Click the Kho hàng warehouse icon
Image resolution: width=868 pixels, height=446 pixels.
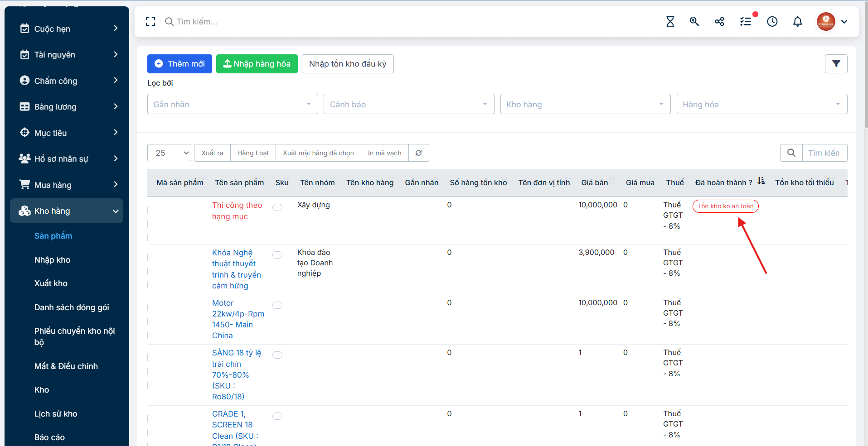(x=24, y=211)
